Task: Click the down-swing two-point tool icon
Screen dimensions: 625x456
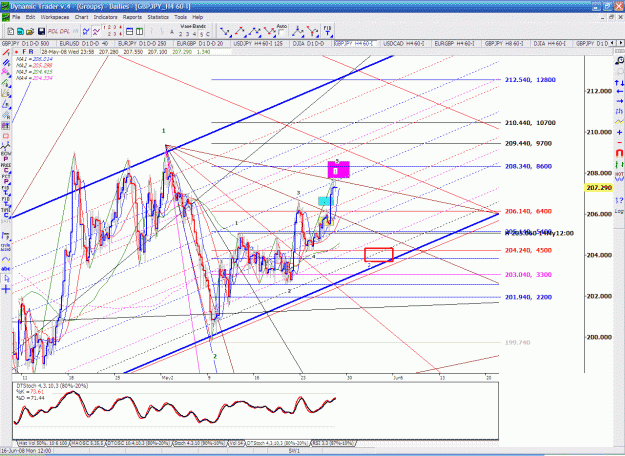Action: [226, 31]
